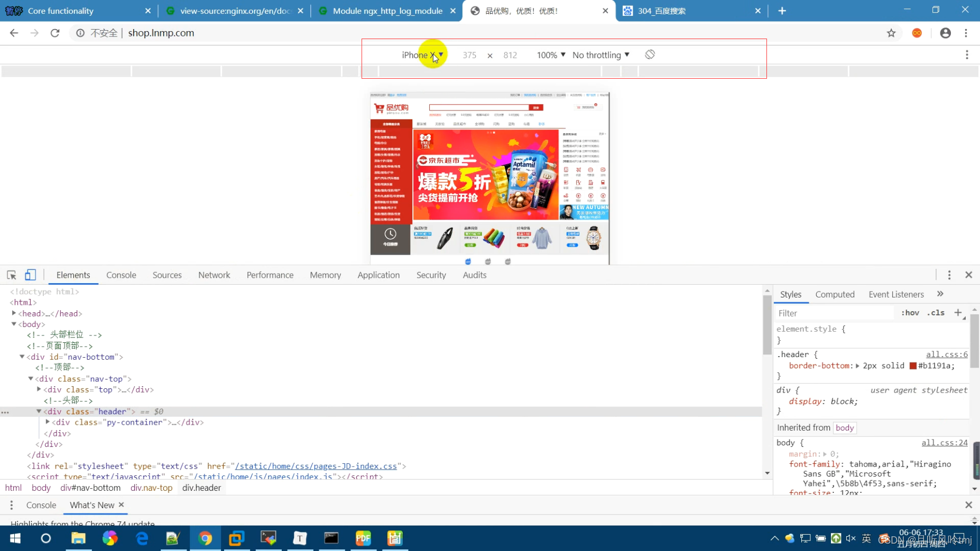Show more Styles pane tabs
The height and width of the screenshot is (551, 980).
pos(940,294)
